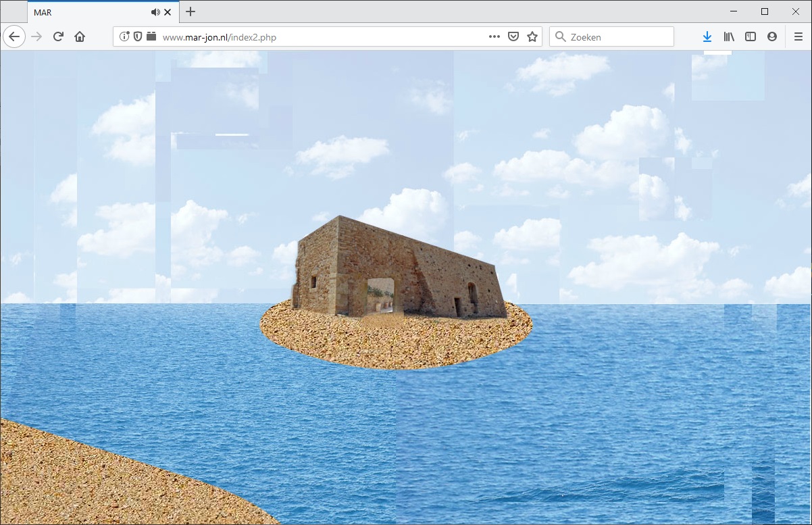The image size is (812, 525).
Task: Select the MAR tab
Action: click(88, 12)
